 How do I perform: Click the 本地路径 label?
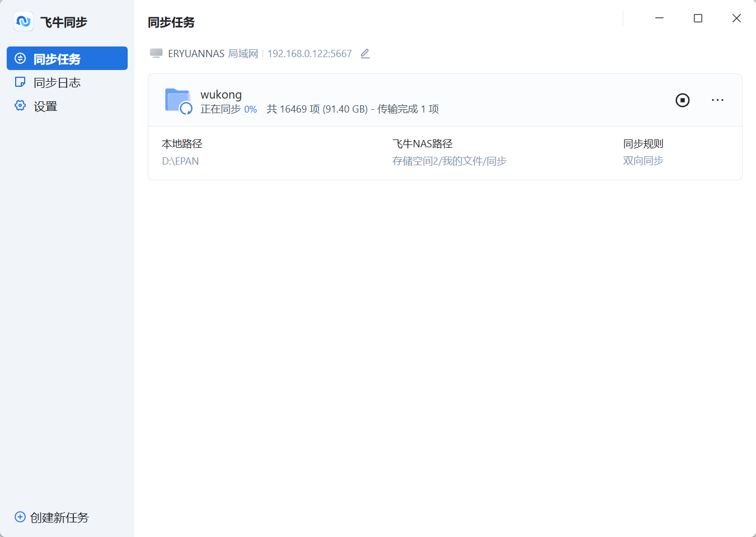pos(182,144)
